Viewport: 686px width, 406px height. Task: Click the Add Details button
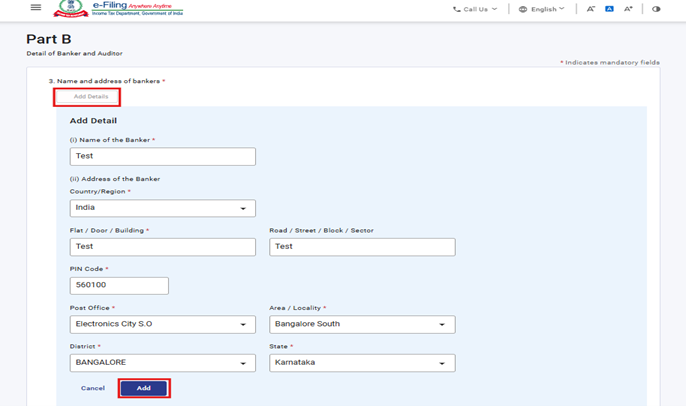click(88, 97)
